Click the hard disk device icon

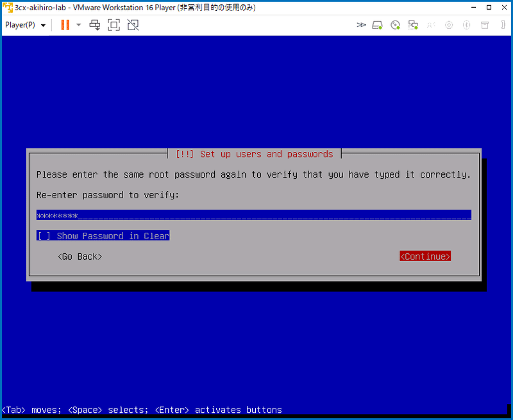(377, 25)
